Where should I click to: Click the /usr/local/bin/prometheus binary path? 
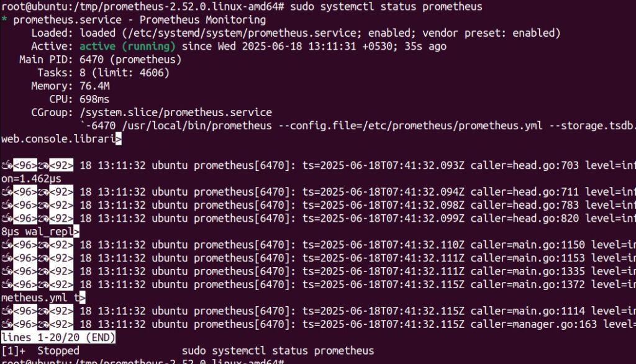coord(197,126)
